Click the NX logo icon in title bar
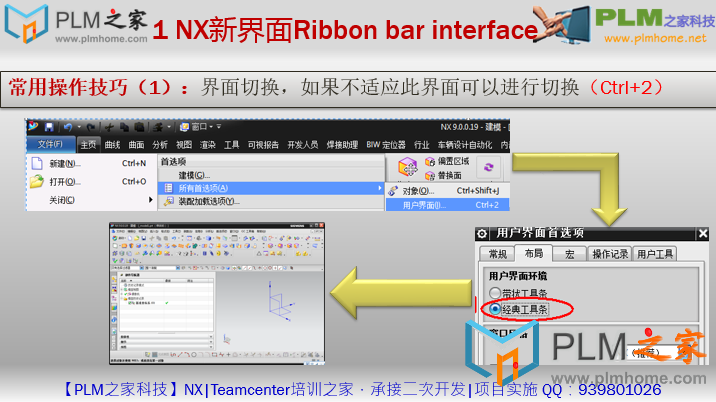This screenshot has width=716, height=402. pyautogui.click(x=33, y=127)
